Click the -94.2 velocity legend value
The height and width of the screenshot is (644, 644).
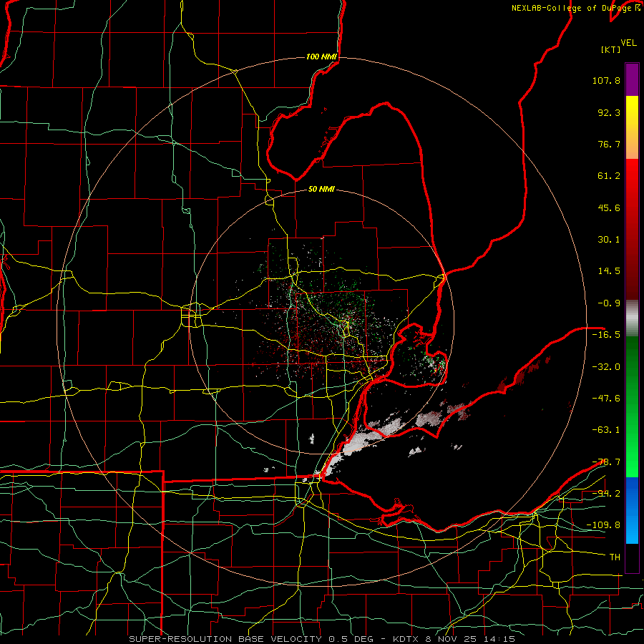click(606, 494)
